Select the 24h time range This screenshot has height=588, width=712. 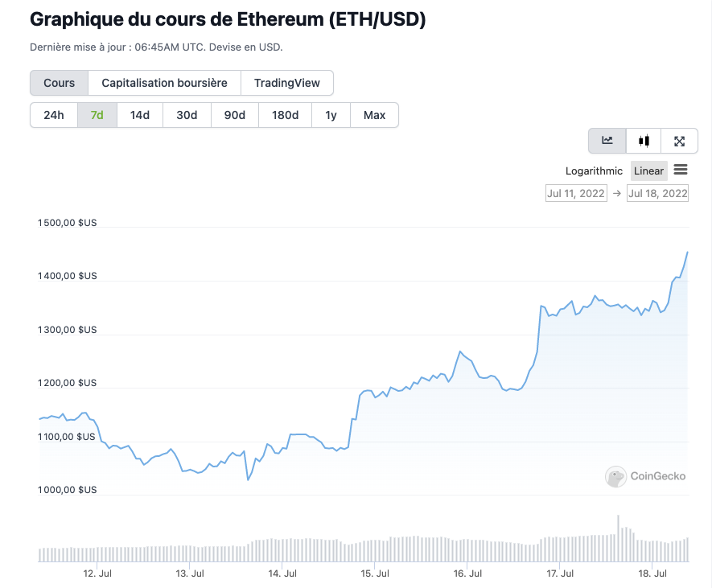(54, 115)
